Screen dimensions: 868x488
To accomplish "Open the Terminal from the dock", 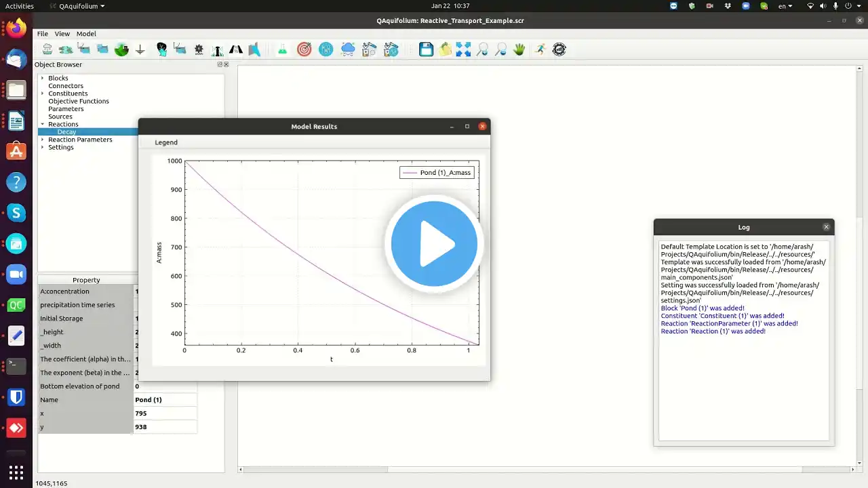I will 16,366.
